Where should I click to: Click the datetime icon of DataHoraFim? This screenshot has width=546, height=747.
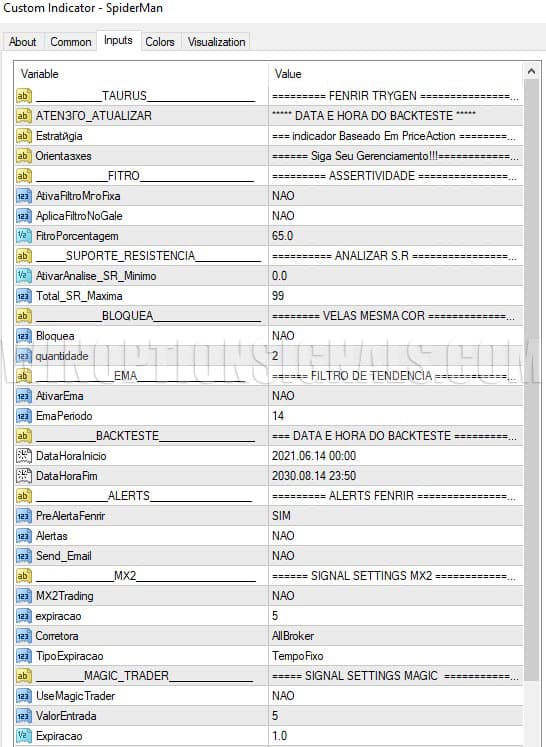(x=23, y=476)
